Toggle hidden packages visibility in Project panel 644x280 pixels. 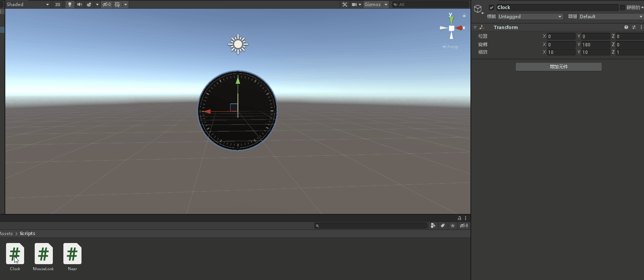pyautogui.click(x=464, y=226)
